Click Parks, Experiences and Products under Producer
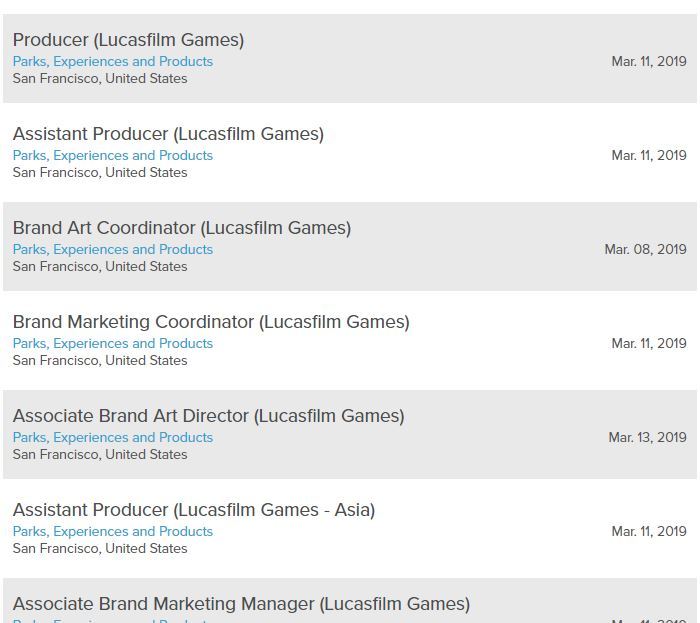 pos(112,62)
